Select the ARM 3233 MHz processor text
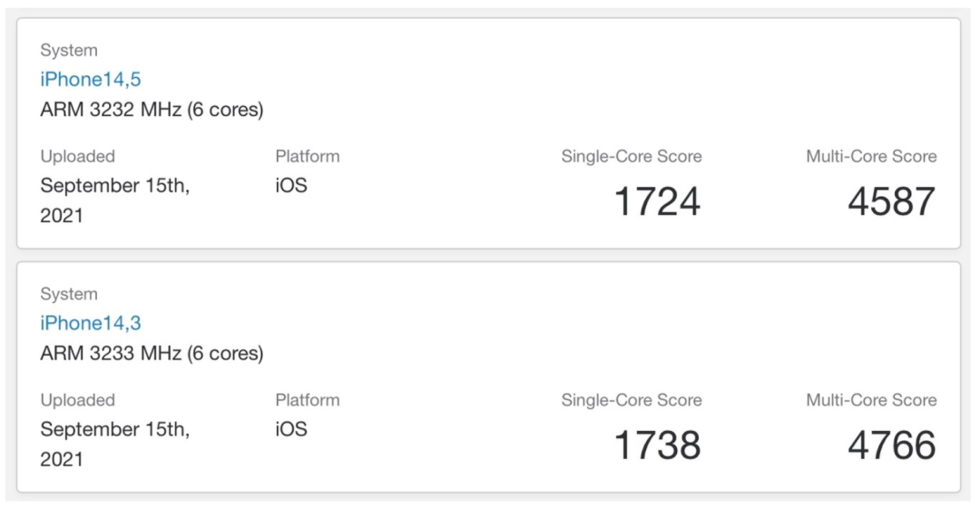980x509 pixels. (x=152, y=354)
